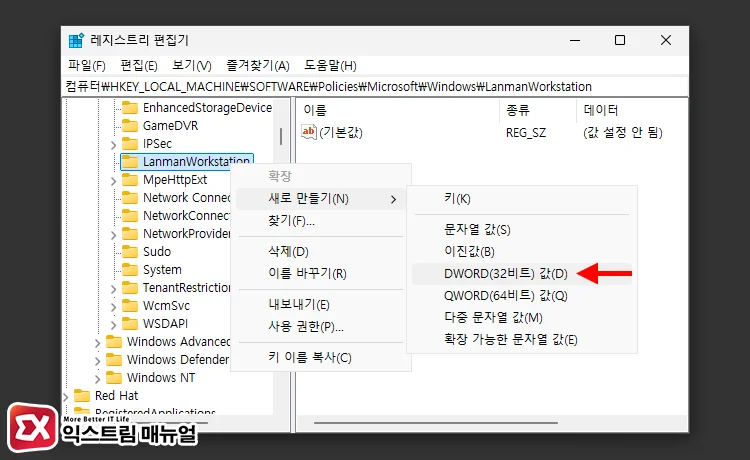750x460 pixels.
Task: Click the tree pane vertical scrollbar
Action: coord(281,135)
